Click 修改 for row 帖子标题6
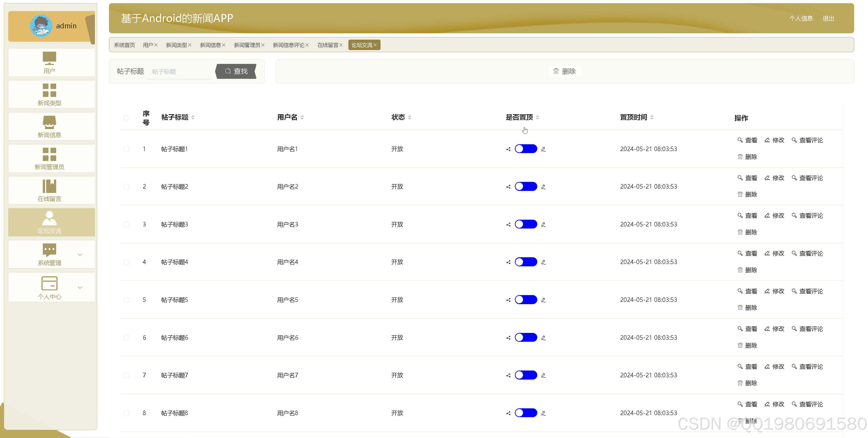 click(x=774, y=329)
